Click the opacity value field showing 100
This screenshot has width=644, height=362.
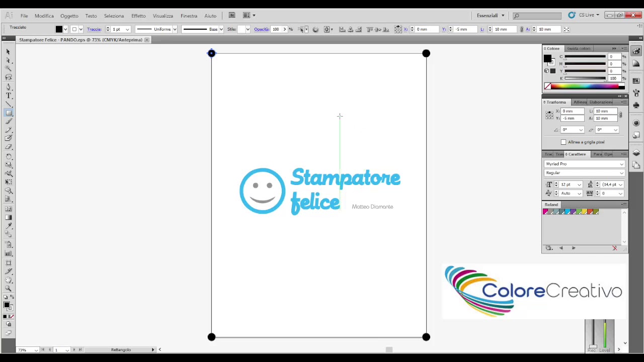pyautogui.click(x=276, y=30)
